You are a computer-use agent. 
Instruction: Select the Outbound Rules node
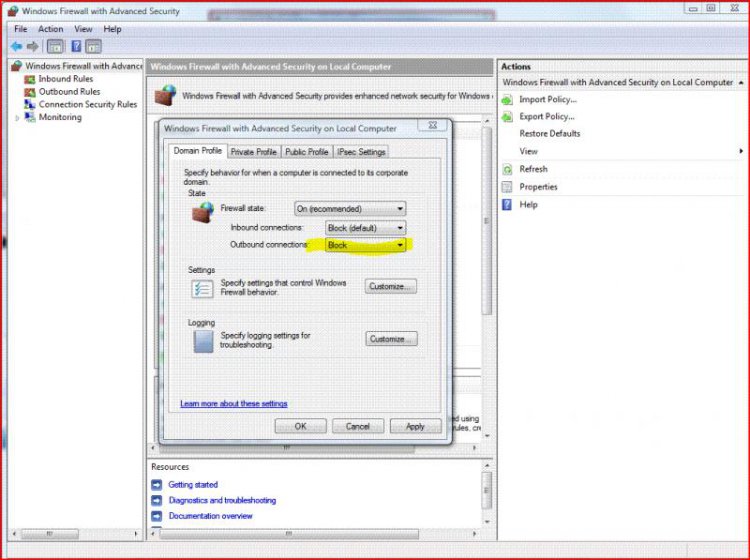click(69, 91)
